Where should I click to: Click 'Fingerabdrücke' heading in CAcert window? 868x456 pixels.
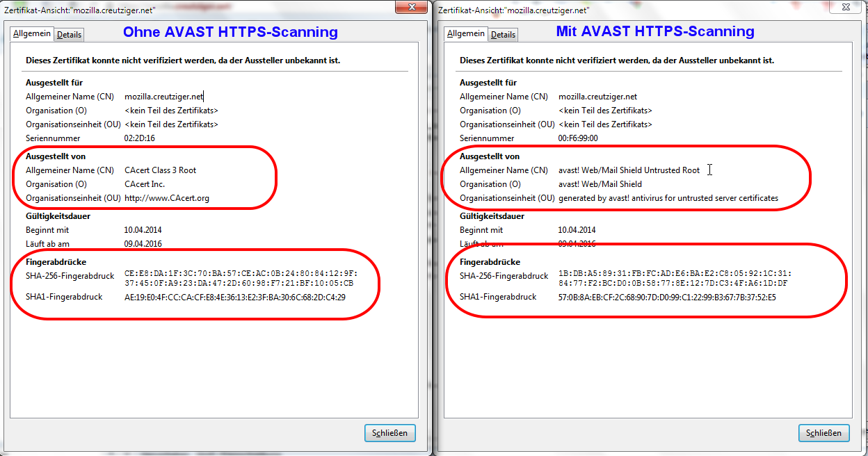click(56, 262)
